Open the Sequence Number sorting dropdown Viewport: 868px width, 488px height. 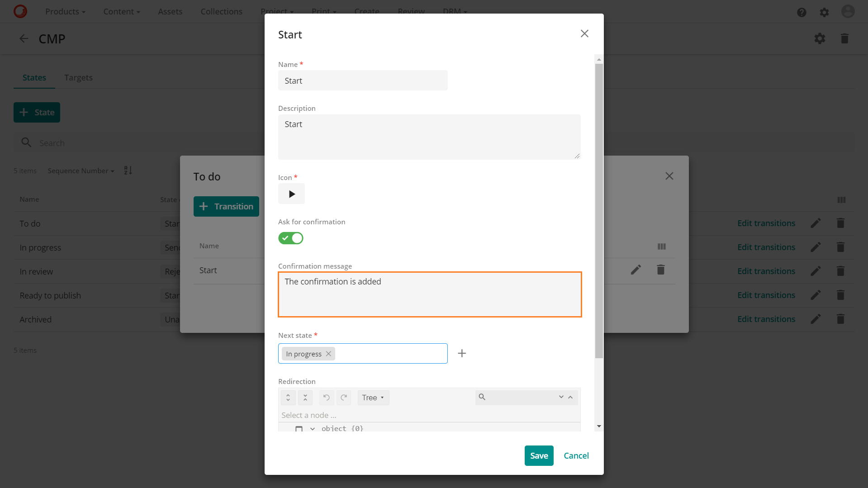click(x=81, y=171)
